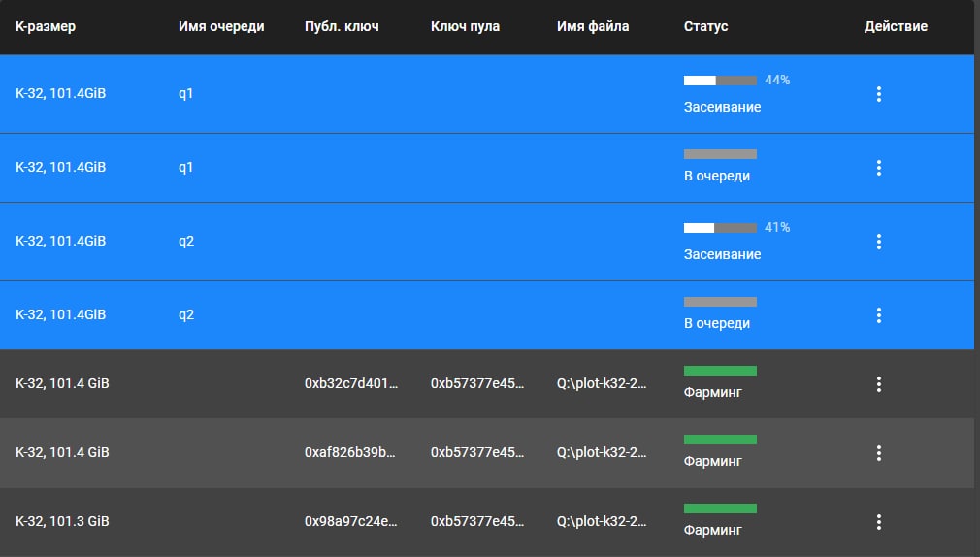Screen dimensions: 980x557
Task: Click the Действие column header
Action: coord(896,26)
